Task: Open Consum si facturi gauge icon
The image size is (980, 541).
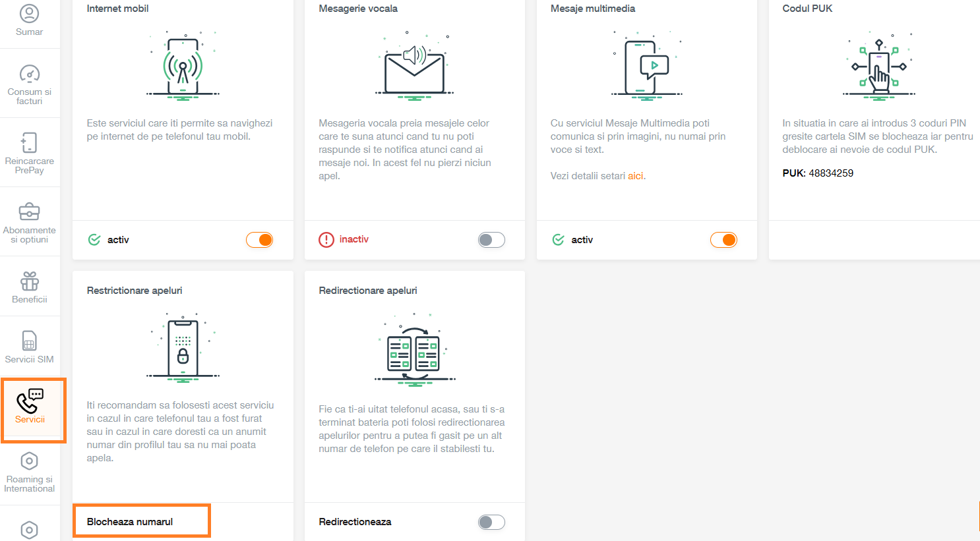Action: point(29,73)
